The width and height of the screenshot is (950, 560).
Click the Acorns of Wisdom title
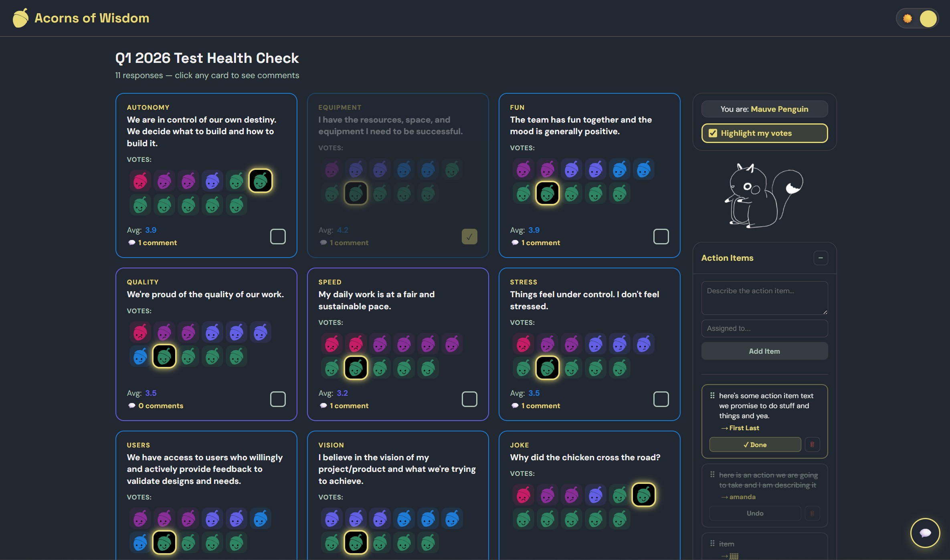pos(92,18)
